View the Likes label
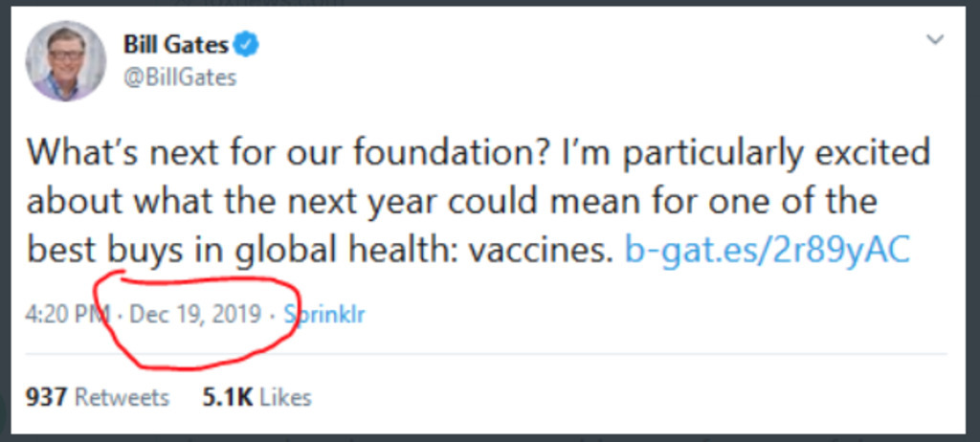980x442 pixels. [284, 397]
